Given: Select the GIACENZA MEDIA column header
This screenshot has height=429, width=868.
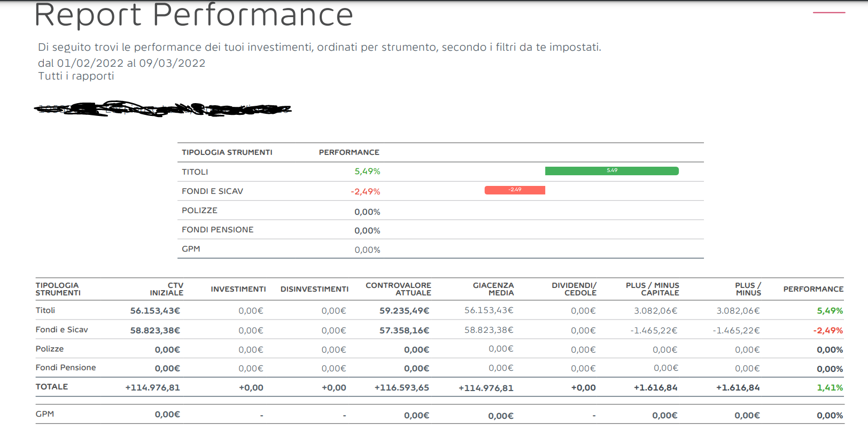Looking at the screenshot, I should [493, 289].
